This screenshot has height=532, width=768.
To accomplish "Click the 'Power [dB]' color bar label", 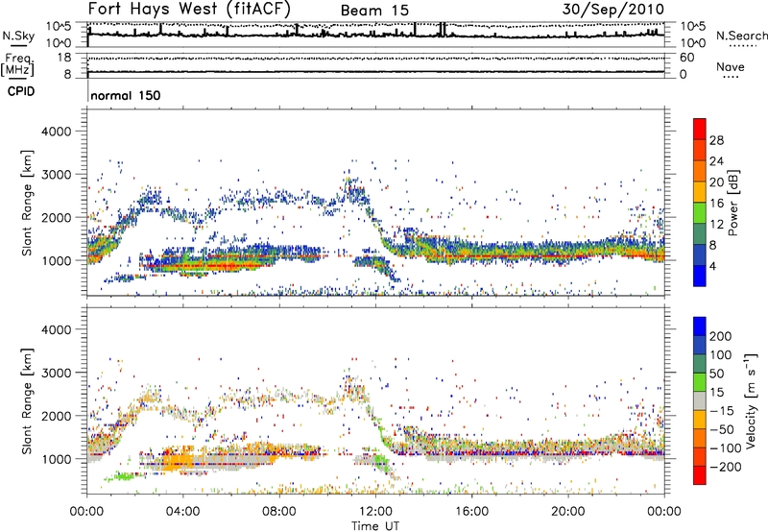I will [732, 203].
